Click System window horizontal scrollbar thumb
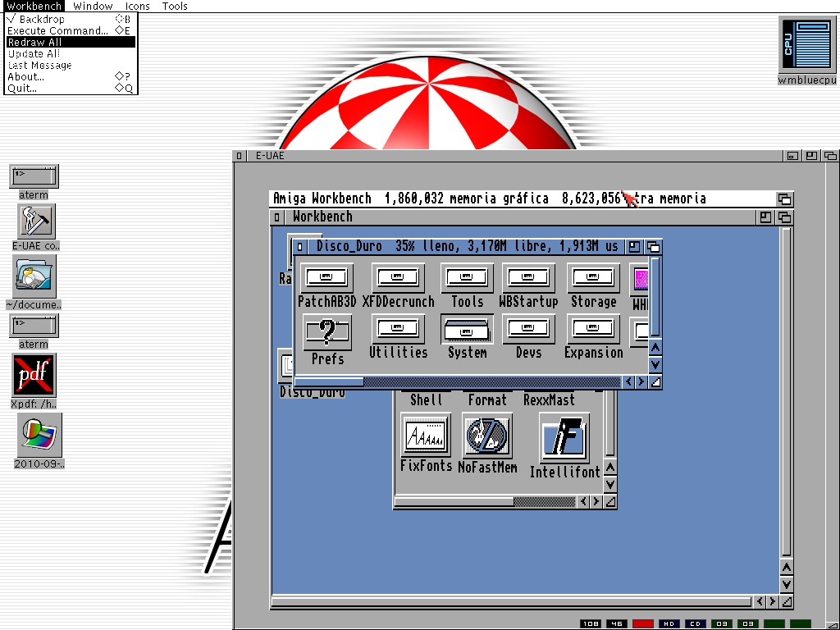The width and height of the screenshot is (840, 630). (x=454, y=502)
